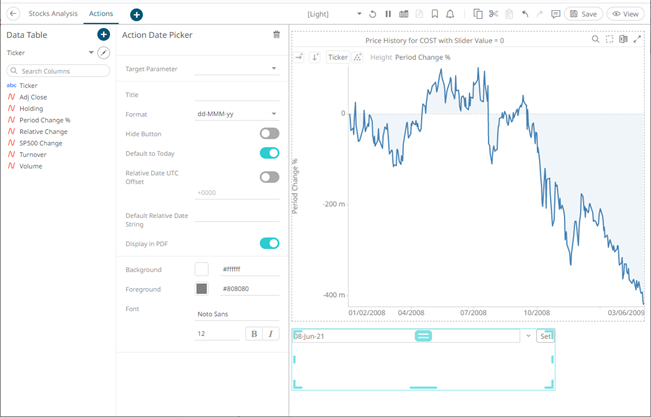The height and width of the screenshot is (417, 651).
Task: Click the back arrow beside Stocks Analysis
Action: (x=13, y=14)
